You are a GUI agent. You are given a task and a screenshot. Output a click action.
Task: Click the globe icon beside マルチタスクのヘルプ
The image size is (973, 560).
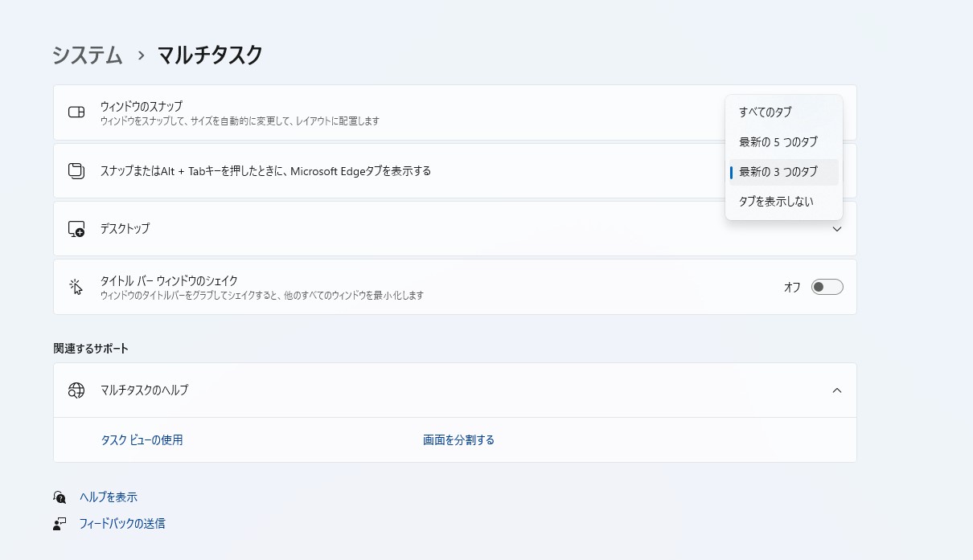click(x=76, y=390)
